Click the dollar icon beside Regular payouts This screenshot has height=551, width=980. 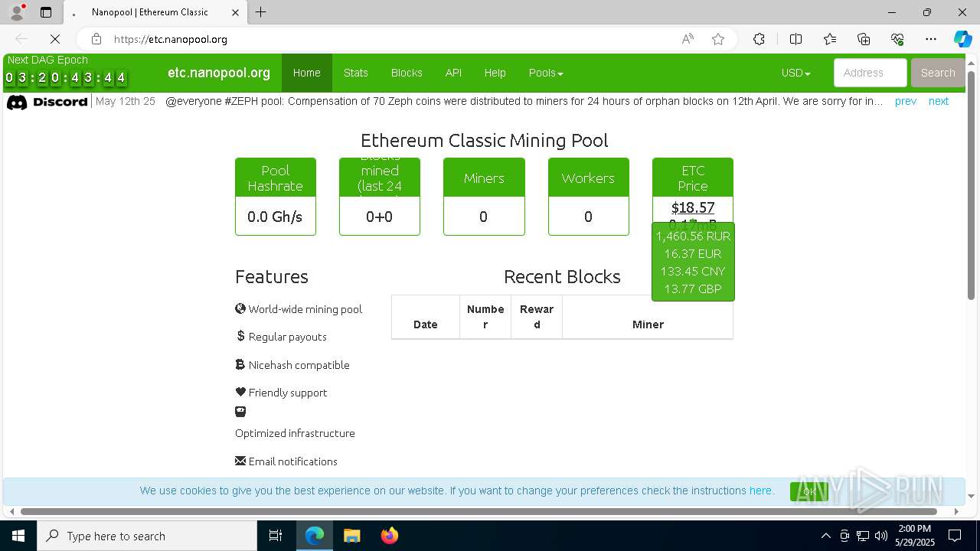[x=240, y=336]
